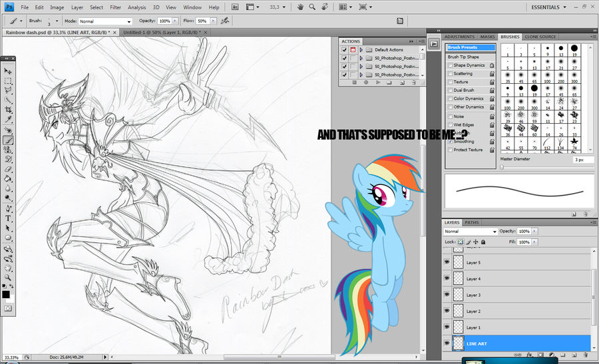
Task: Select the Move tool in the toolbox
Action: tap(8, 71)
